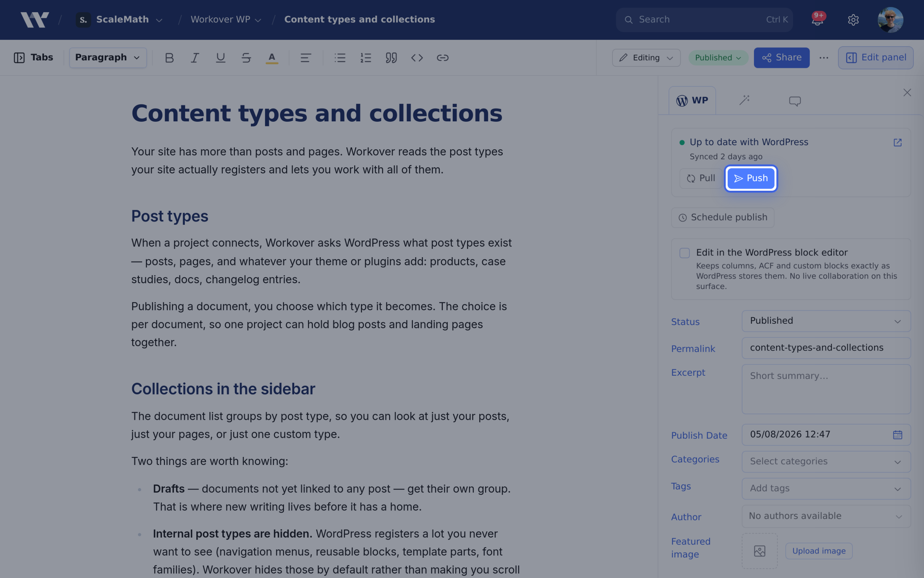
Task: Pull changes from WordPress
Action: point(701,178)
